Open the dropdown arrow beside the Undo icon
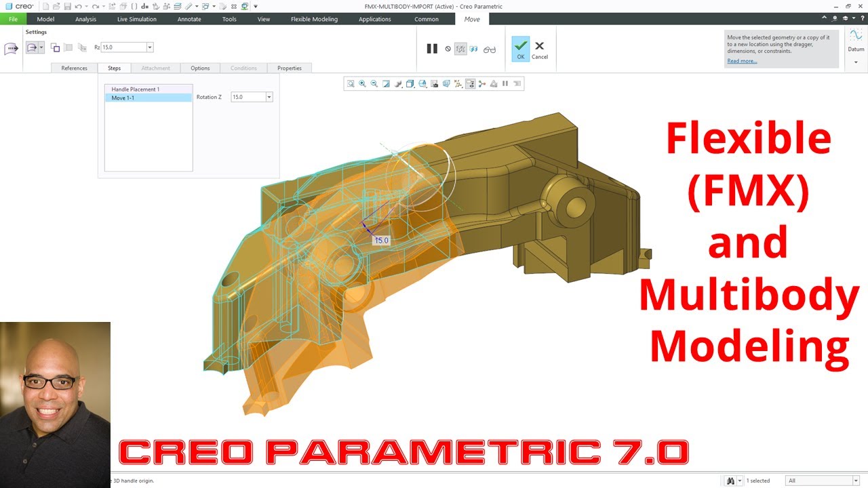Image resolution: width=868 pixels, height=488 pixels. (86, 6)
